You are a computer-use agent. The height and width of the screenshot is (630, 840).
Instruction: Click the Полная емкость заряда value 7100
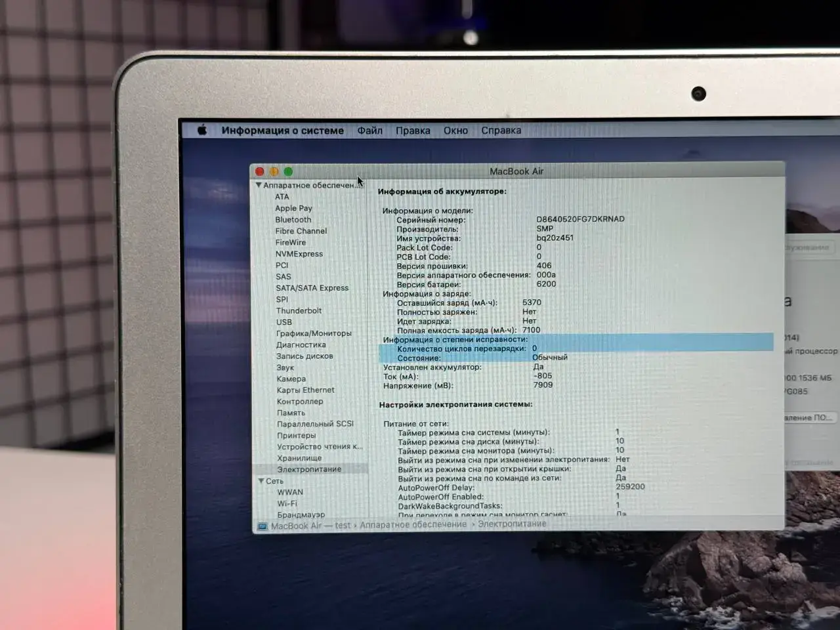click(532, 330)
